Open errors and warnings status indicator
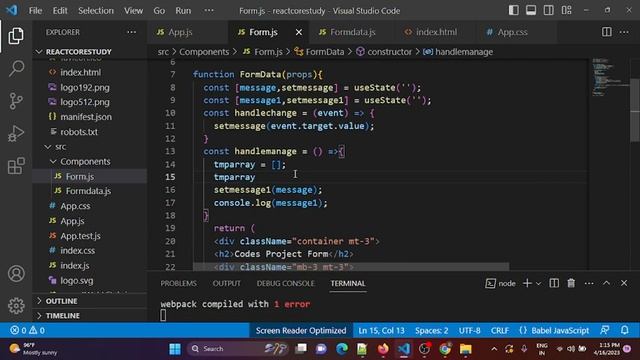This screenshot has width=640, height=360. pos(27,330)
